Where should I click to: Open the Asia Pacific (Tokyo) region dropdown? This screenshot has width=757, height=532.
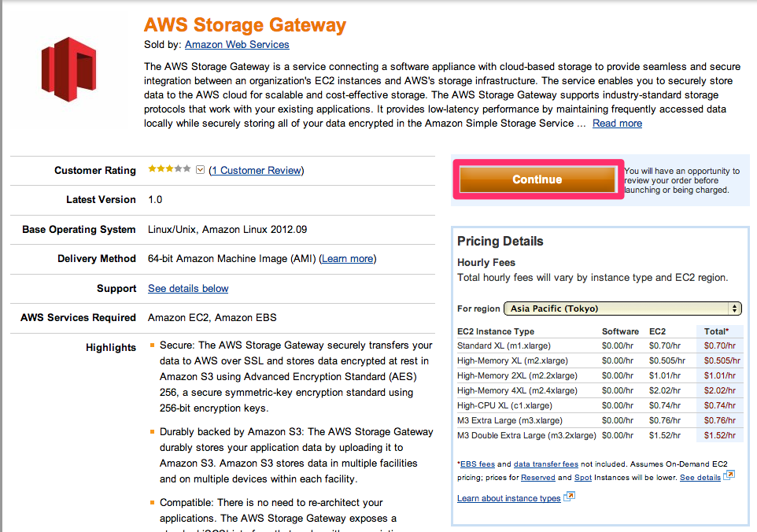(x=622, y=308)
